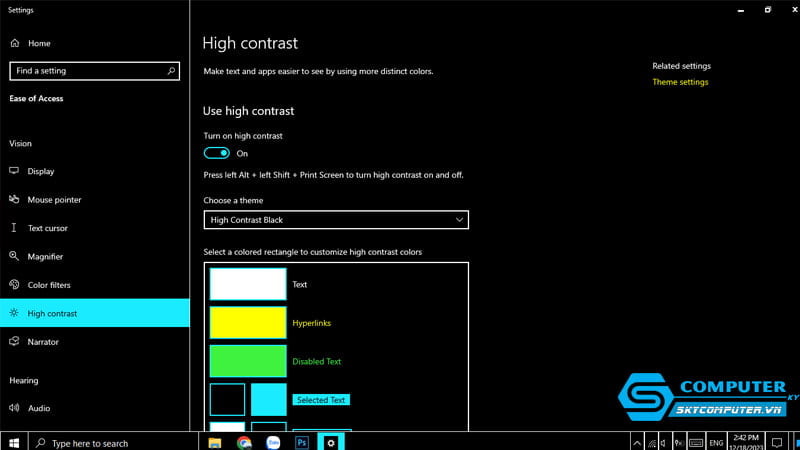This screenshot has height=450, width=800.
Task: Turn off the high contrast toggle
Action: click(x=216, y=153)
